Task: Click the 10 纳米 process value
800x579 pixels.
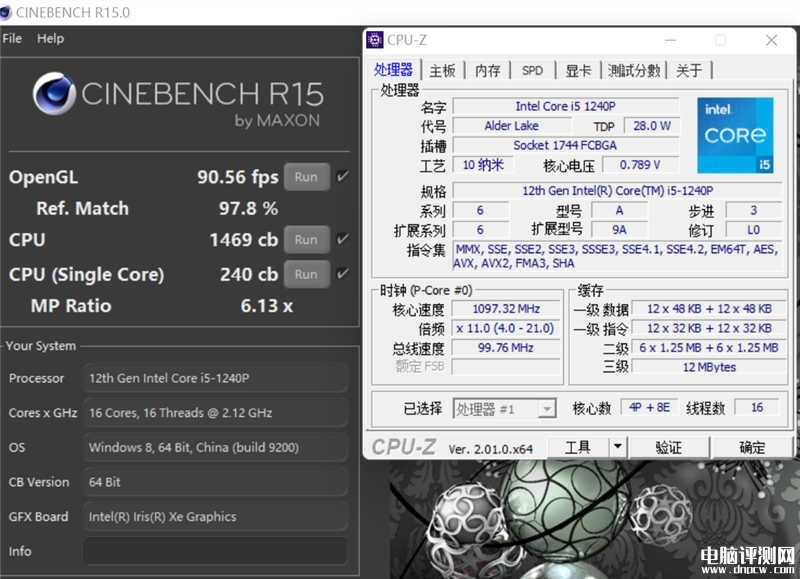Action: (x=483, y=164)
